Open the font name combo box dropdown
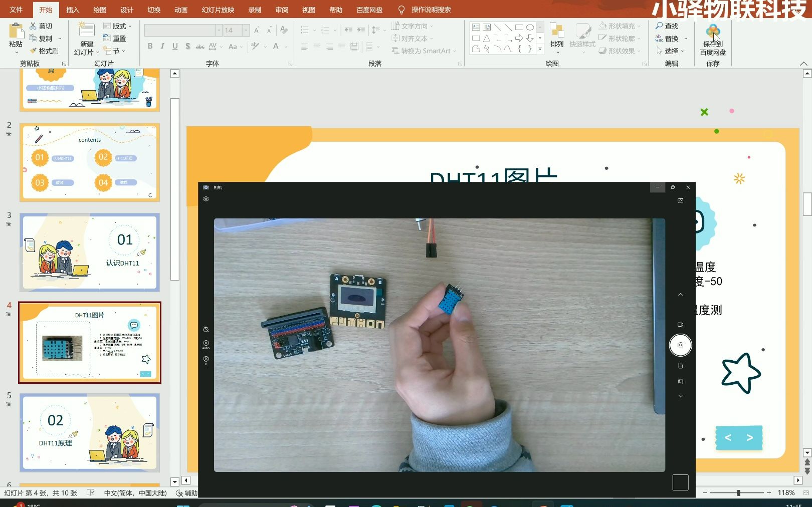 219,31
